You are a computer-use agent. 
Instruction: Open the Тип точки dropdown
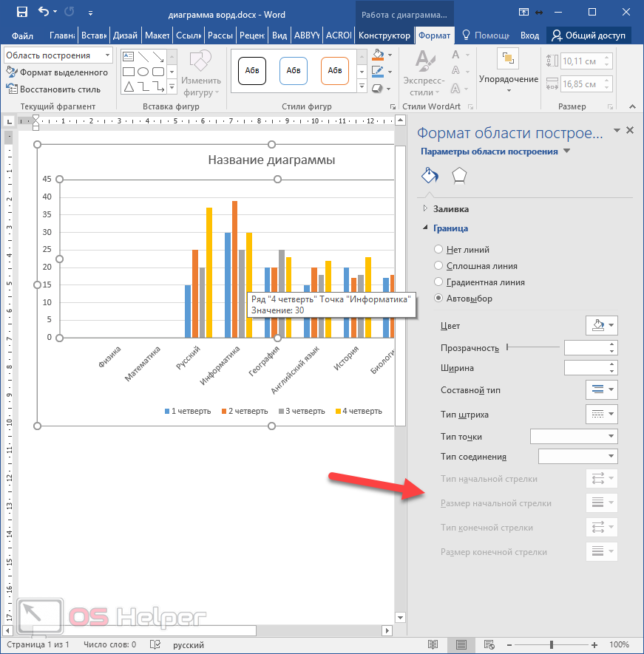574,436
